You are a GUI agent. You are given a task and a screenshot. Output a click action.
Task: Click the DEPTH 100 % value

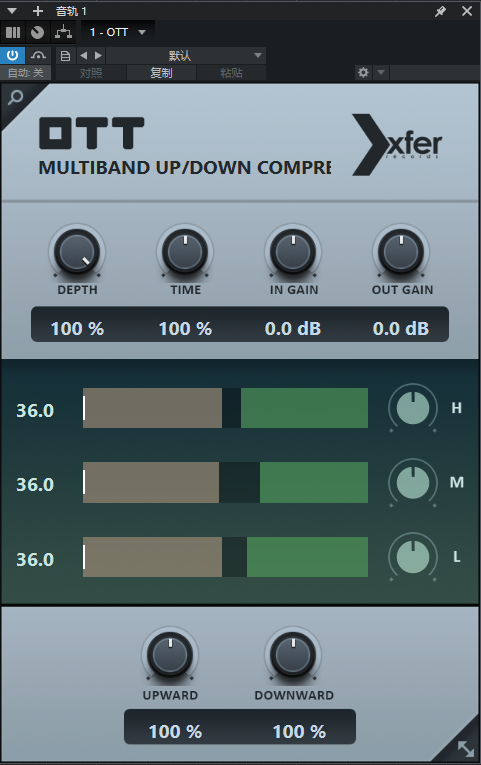click(78, 328)
